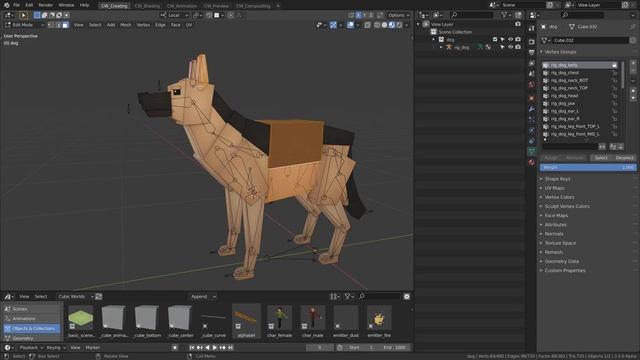This screenshot has height=360, width=640.
Task: Toggle render camera icon for rig_dog
Action: point(518,47)
